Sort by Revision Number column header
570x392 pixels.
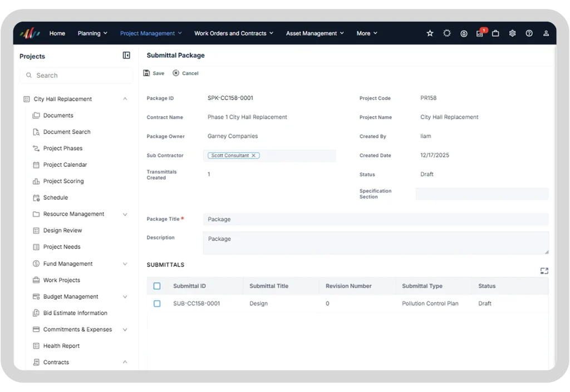click(348, 286)
